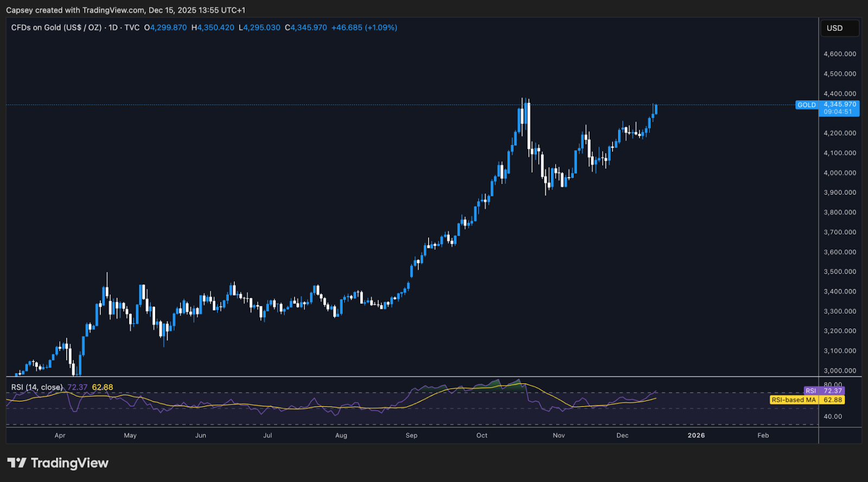This screenshot has height=482, width=868.
Task: Click the 4,600.000 price scale label
Action: 839,54
